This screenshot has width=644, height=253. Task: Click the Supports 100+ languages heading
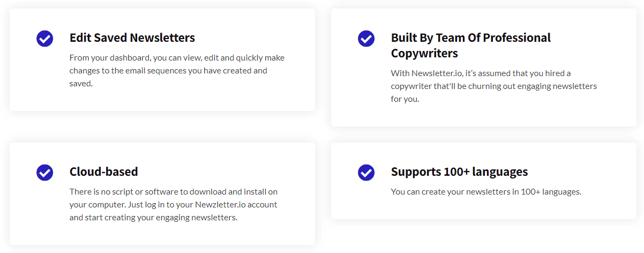tap(459, 172)
